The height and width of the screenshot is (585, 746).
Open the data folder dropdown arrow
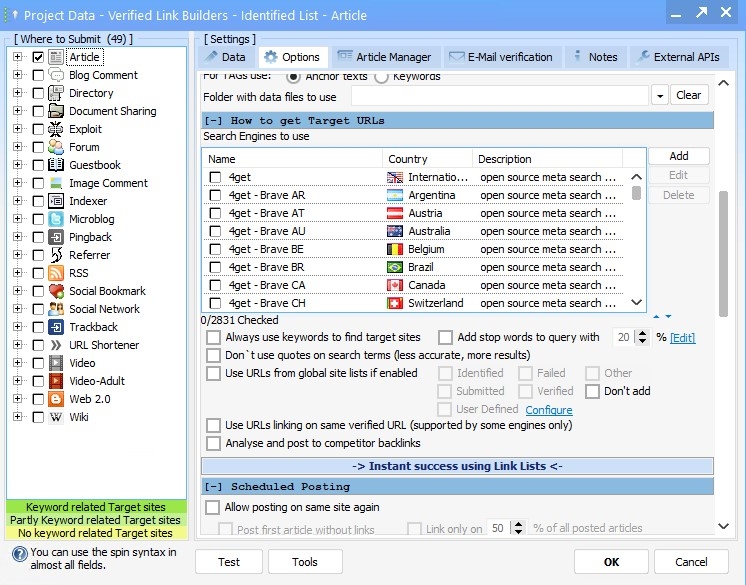tap(659, 96)
